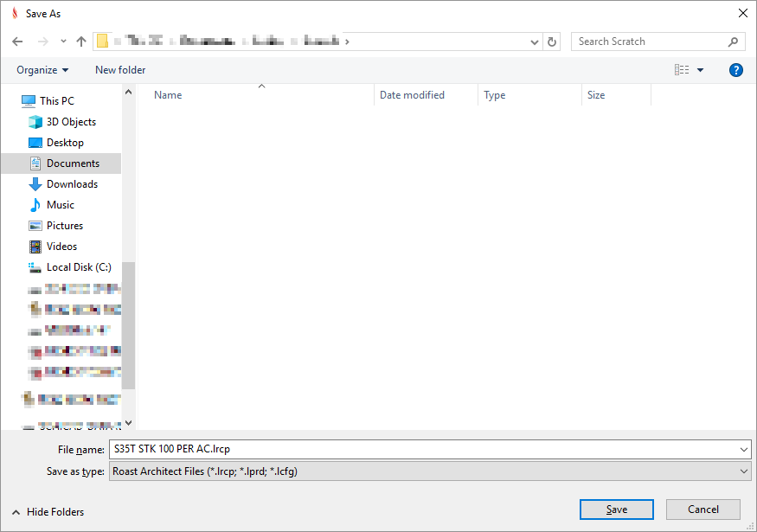The width and height of the screenshot is (757, 532).
Task: Select 3D Objects in navigation pane
Action: click(x=71, y=122)
